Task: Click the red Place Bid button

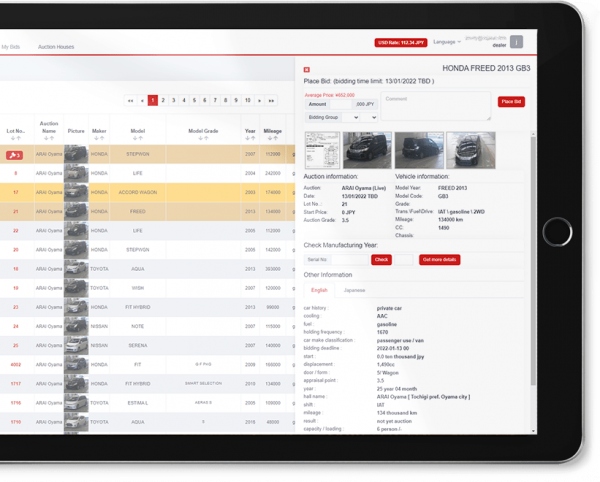Action: 511,102
